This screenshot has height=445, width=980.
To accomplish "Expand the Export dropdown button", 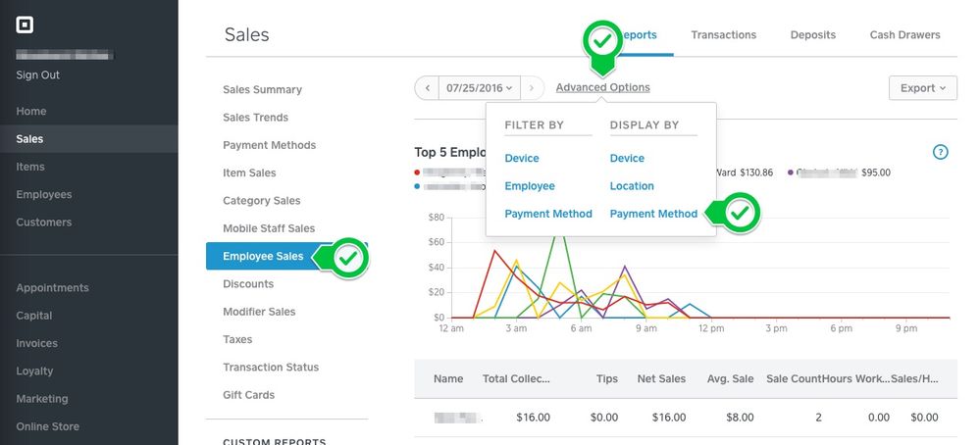I will tap(922, 88).
